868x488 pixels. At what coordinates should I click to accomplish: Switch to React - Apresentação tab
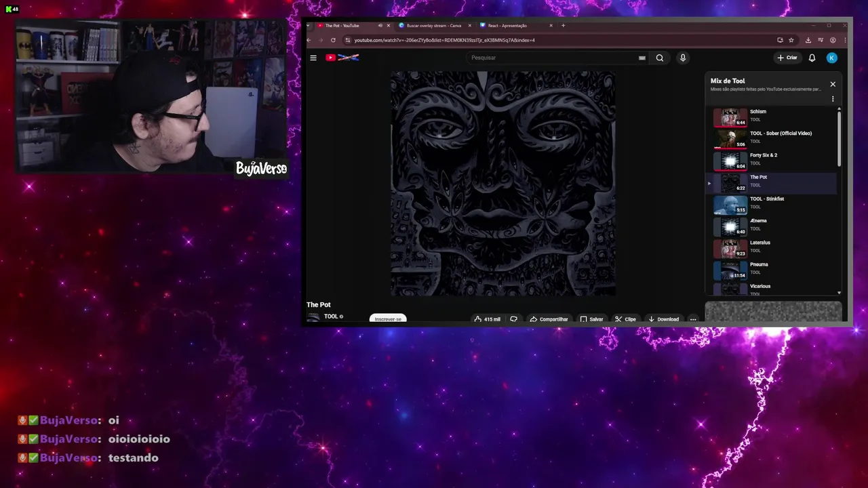pyautogui.click(x=507, y=26)
